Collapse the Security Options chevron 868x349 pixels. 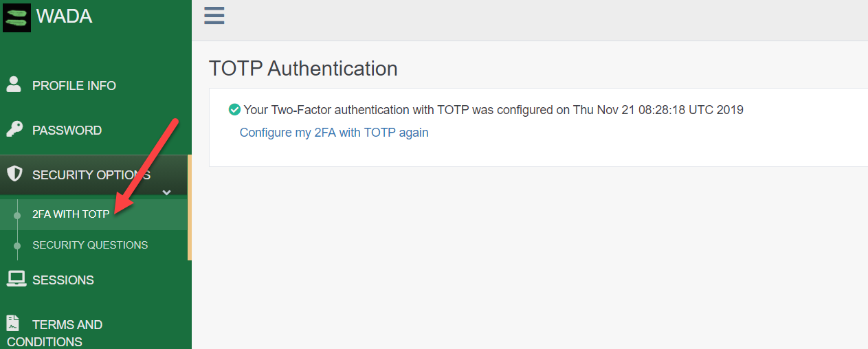[166, 192]
